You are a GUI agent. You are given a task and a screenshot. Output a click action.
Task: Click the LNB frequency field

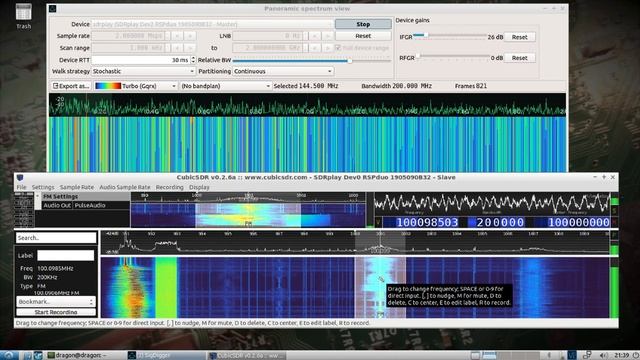[268, 36]
